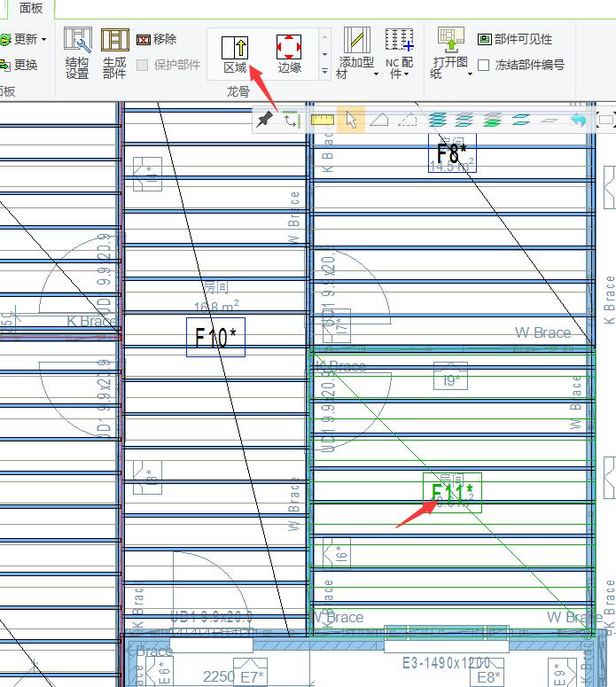Click the E7* wall label
This screenshot has width=616, height=687.
coord(250,672)
